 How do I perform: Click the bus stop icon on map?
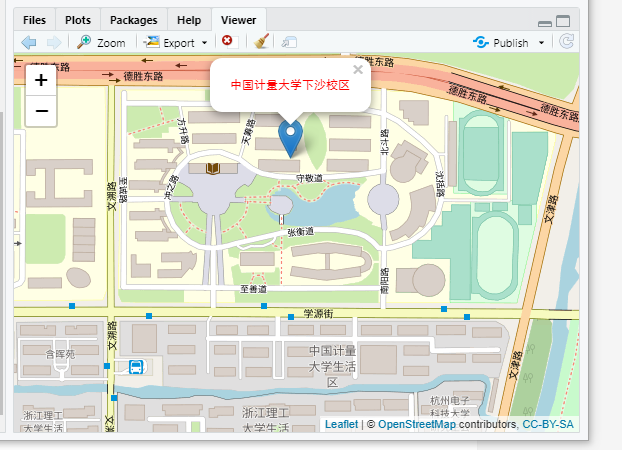(x=136, y=367)
